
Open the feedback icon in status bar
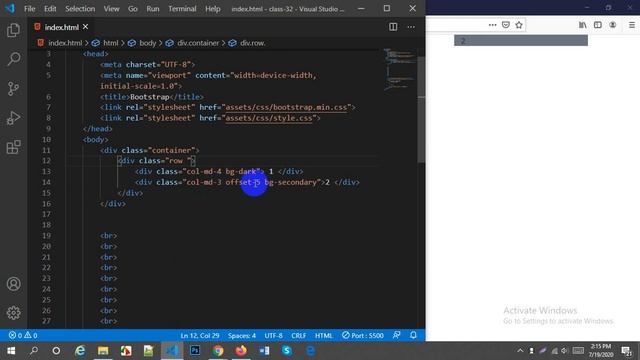(x=396, y=335)
